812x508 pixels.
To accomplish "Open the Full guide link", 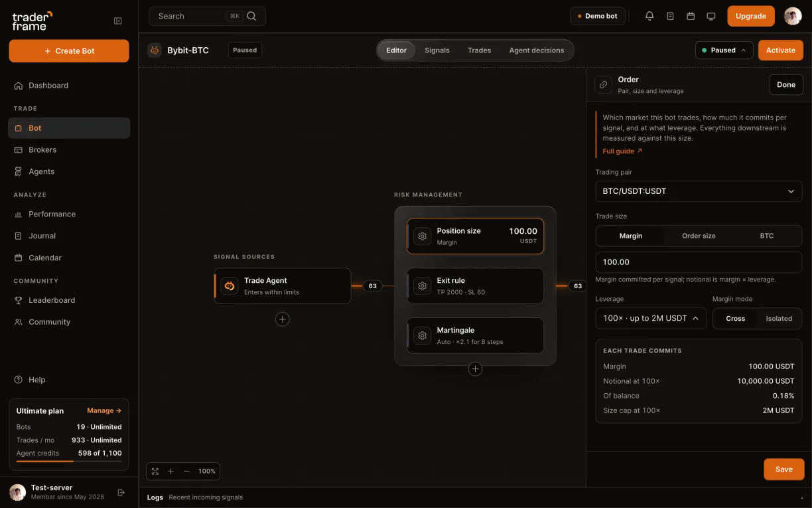I will tap(622, 151).
